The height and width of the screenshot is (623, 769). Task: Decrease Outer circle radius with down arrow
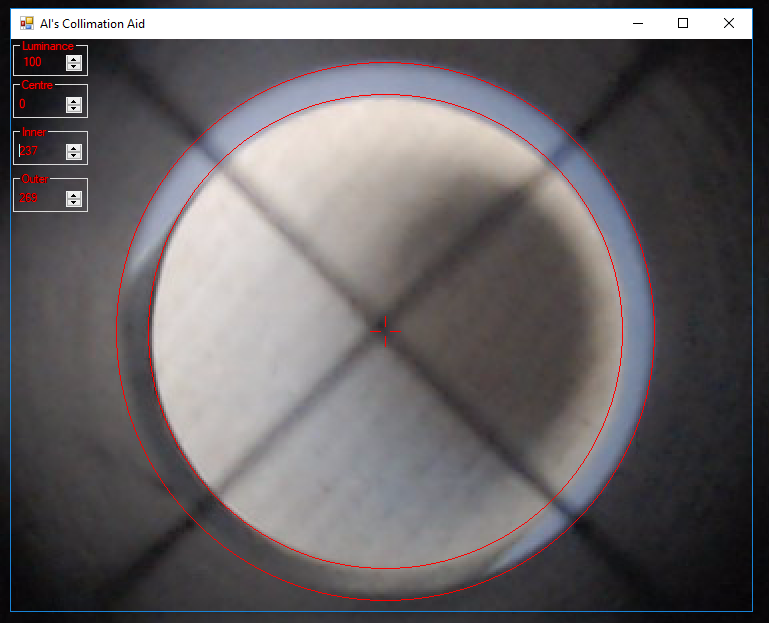[74, 203]
